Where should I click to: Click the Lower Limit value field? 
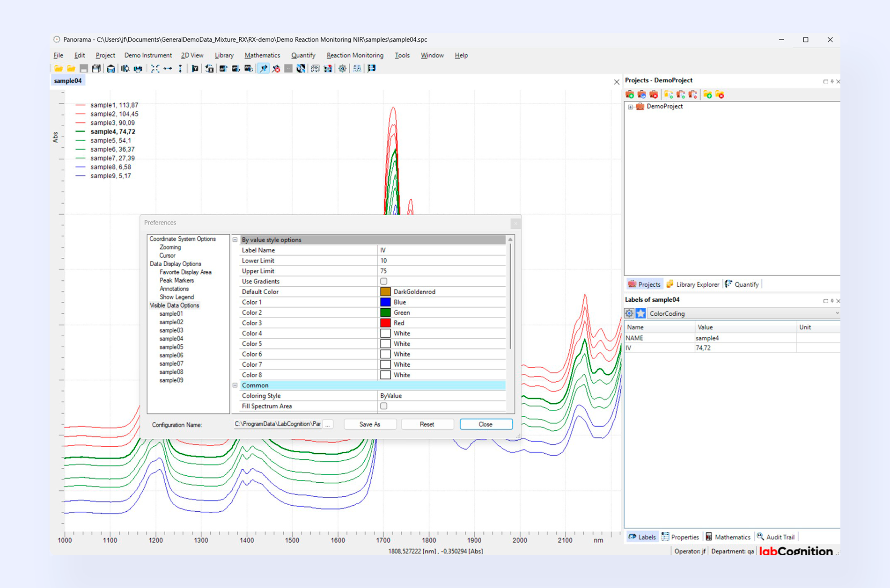(x=441, y=261)
